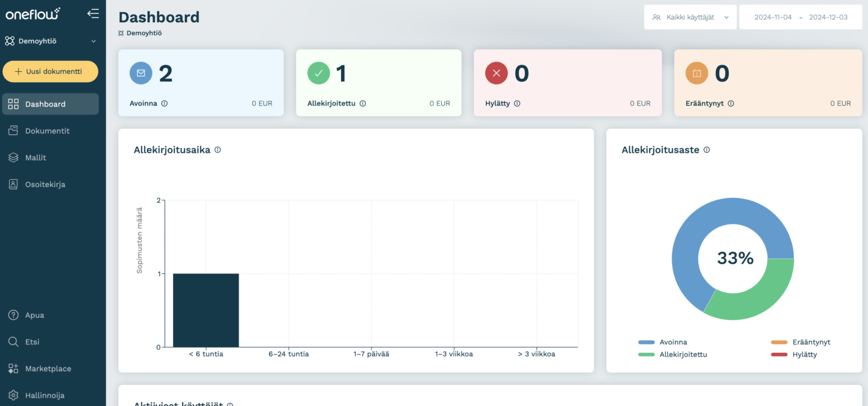Click the Apua question mark icon
868x406 pixels.
pos(13,315)
